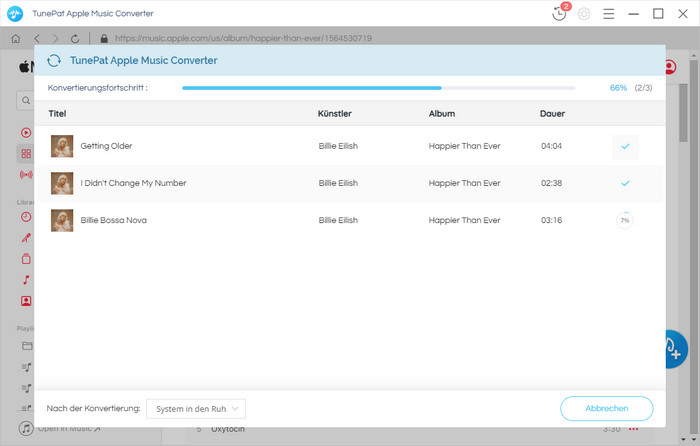
Task: Reload the page with refresh icon
Action: (x=75, y=38)
